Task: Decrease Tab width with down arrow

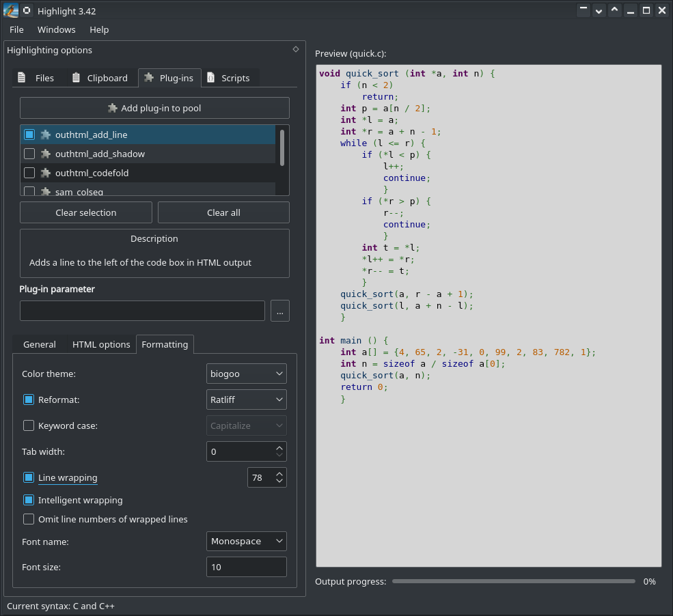Action: (x=279, y=455)
